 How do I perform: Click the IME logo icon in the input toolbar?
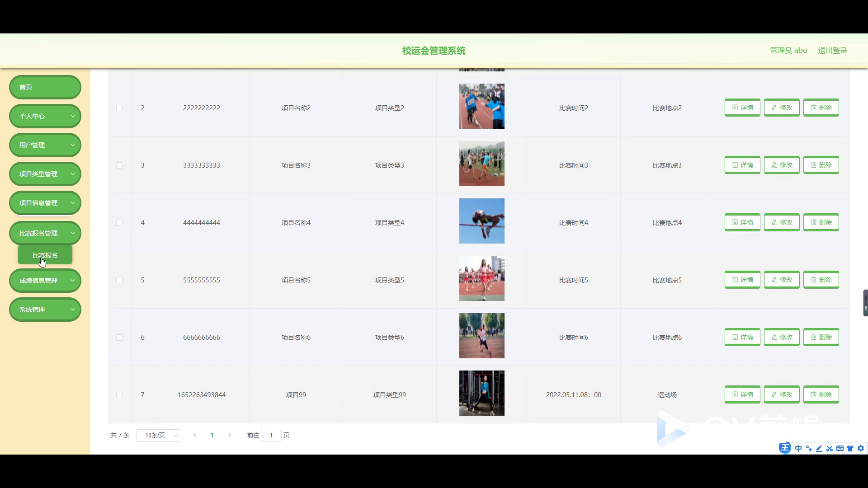tap(785, 448)
